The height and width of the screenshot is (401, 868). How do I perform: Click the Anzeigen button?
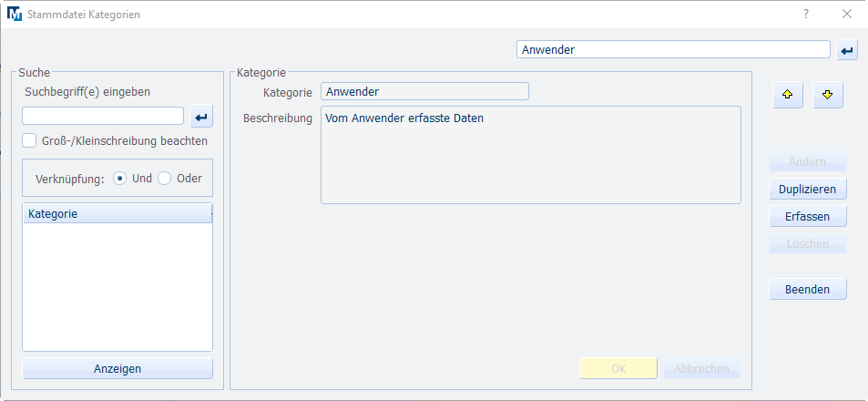point(117,368)
